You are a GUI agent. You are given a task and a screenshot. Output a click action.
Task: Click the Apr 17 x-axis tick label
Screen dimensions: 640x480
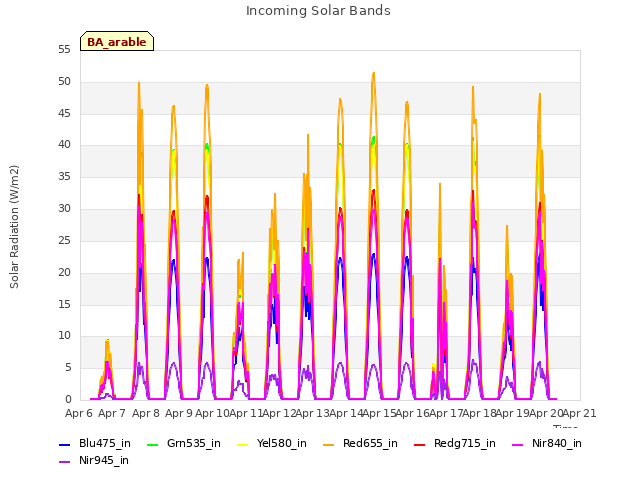coord(447,413)
